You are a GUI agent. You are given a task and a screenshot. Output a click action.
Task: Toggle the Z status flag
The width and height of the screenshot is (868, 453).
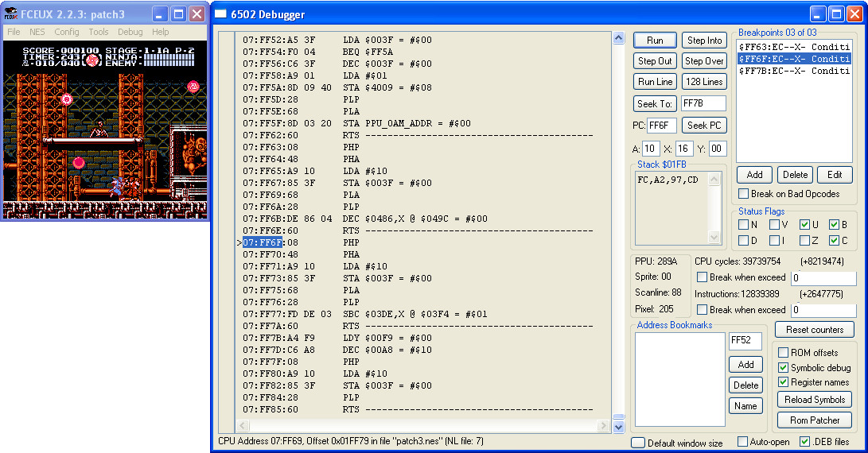[x=805, y=241]
